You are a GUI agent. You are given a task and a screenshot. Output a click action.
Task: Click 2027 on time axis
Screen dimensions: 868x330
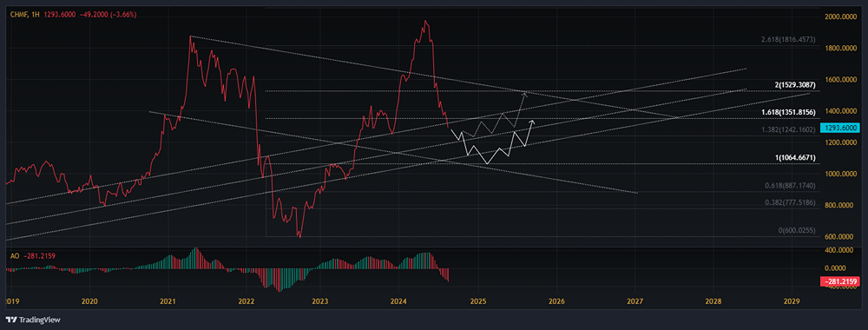[x=635, y=301]
